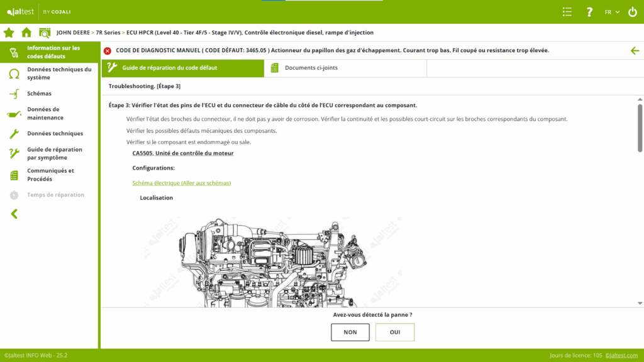Open the checklist icon in top bar

567,12
